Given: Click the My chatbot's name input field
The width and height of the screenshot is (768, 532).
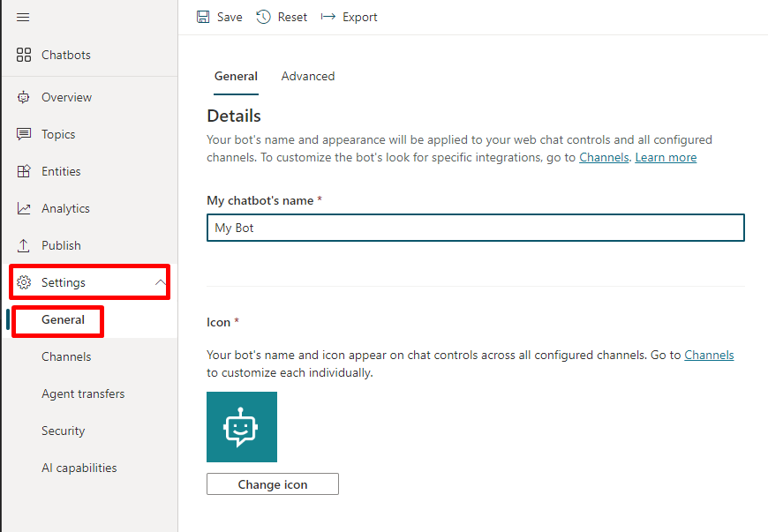Looking at the screenshot, I should pyautogui.click(x=476, y=228).
